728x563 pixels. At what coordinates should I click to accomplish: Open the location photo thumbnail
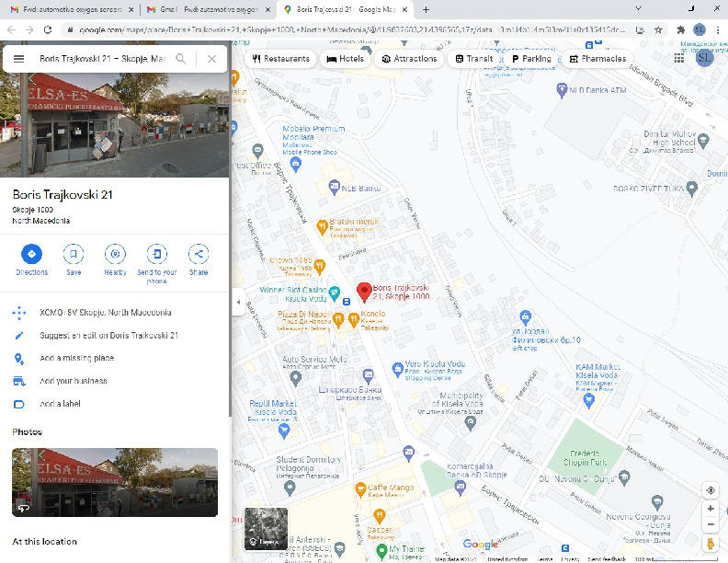(115, 482)
